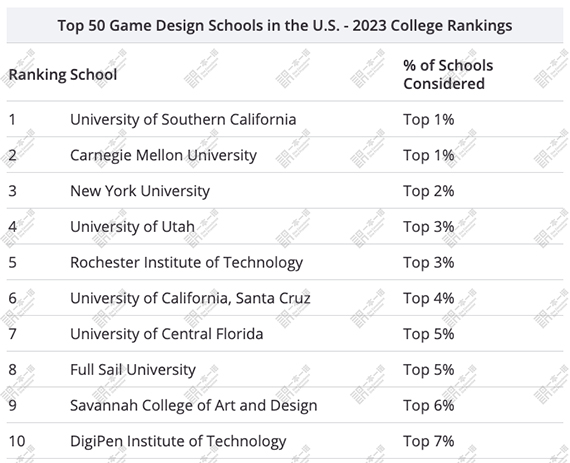Viewport: 570px width, 463px height.
Task: Click the Top 7% cell for DigiPen
Action: pos(429,441)
